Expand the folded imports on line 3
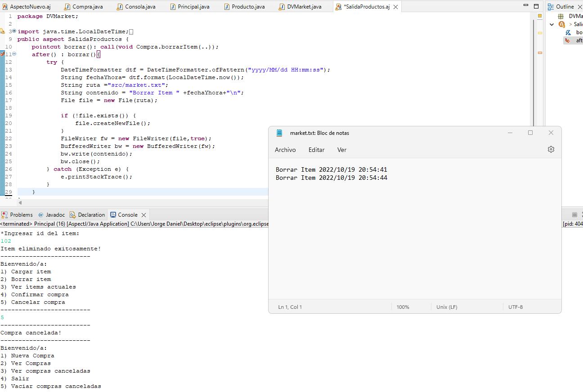Image resolution: width=583 pixels, height=392 pixels. coord(14,31)
